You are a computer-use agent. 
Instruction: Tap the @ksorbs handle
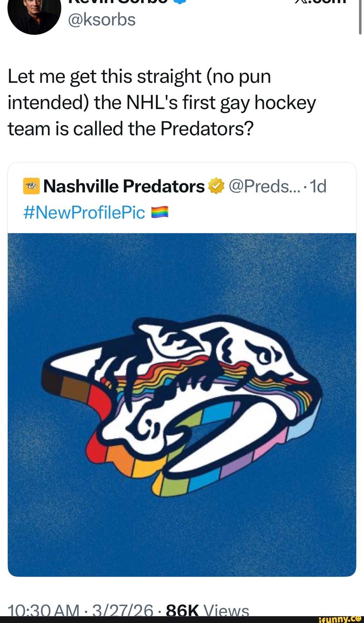(101, 20)
